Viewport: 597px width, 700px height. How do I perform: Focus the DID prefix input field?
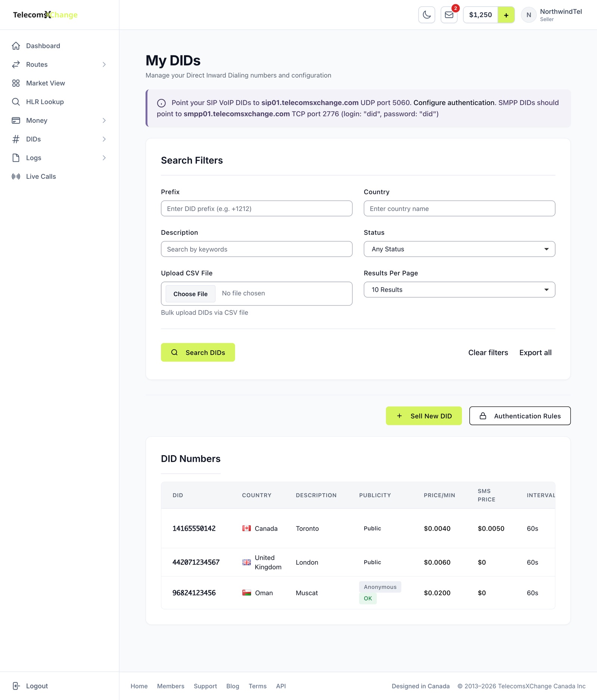point(256,209)
